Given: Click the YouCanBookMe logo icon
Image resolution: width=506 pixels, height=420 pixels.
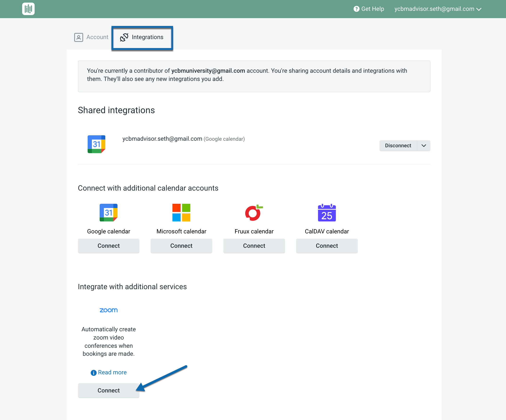Looking at the screenshot, I should tap(28, 9).
